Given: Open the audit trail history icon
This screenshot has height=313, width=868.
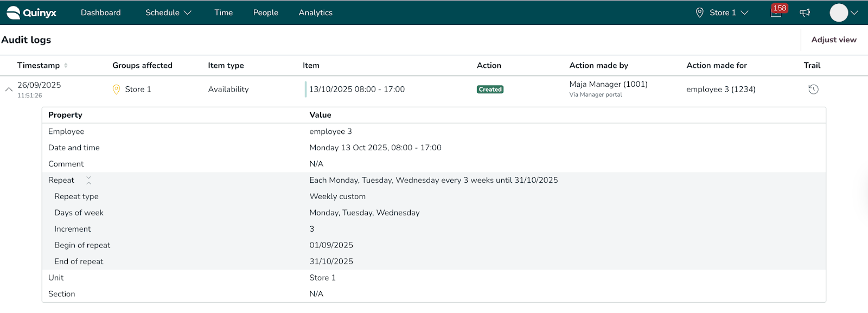Looking at the screenshot, I should 813,90.
